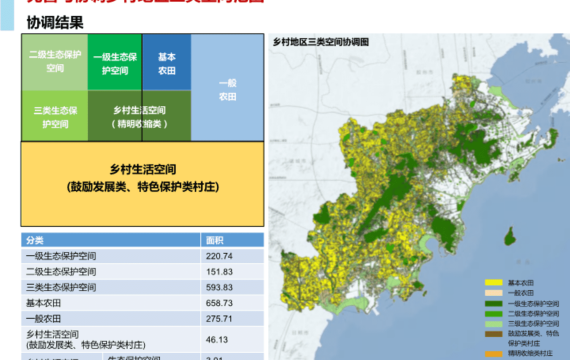Select the 一级生态保护空间 green diagram block
The image size is (570, 360).
115,62
